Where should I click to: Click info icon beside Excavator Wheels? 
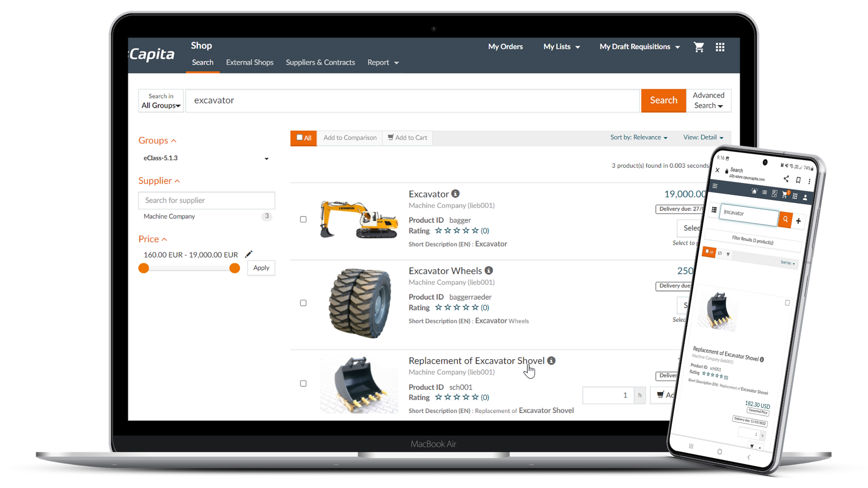pyautogui.click(x=489, y=270)
